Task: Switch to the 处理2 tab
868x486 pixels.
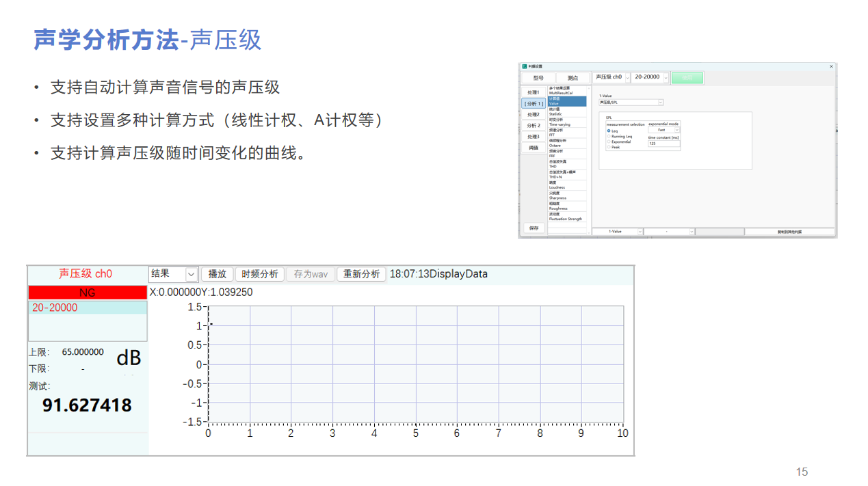Action: [x=534, y=113]
